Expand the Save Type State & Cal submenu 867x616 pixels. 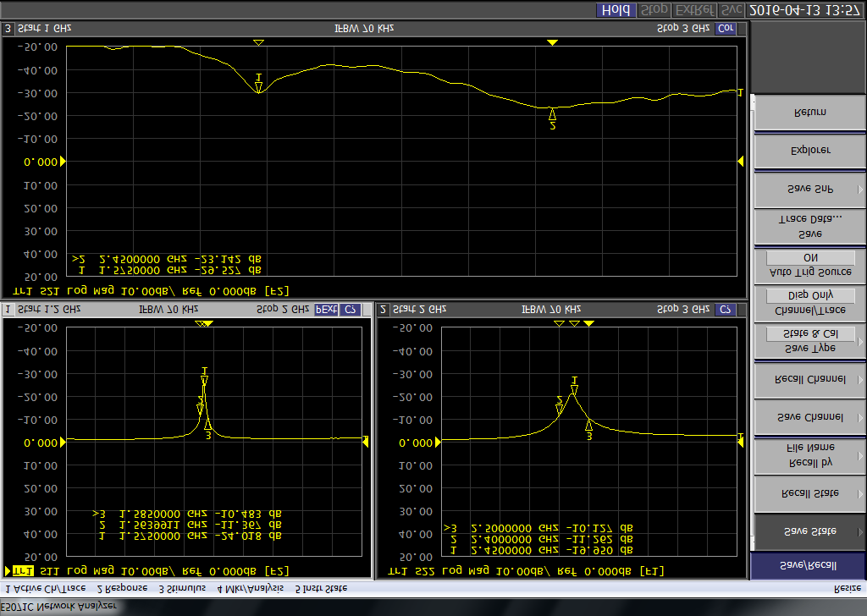tap(859, 342)
